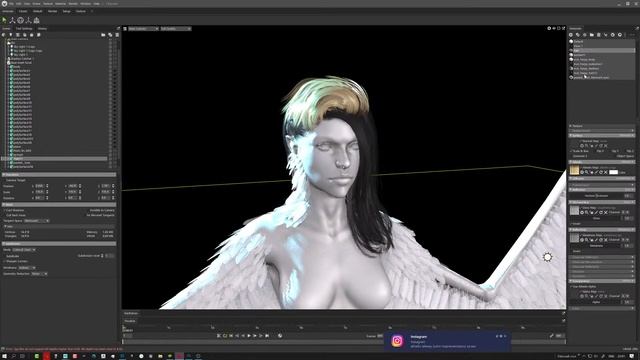640x360 pixels.
Task: Open the Help menu
Action: pyautogui.click(x=97, y=4)
